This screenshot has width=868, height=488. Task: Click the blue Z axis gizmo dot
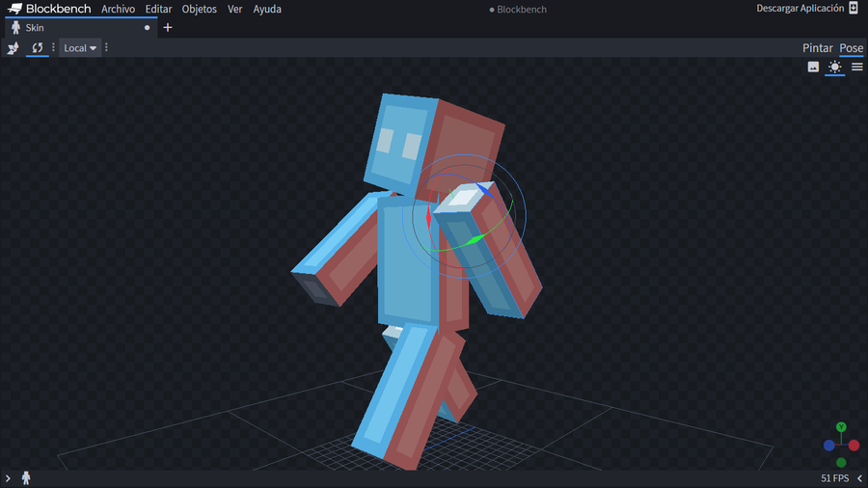[x=828, y=446]
